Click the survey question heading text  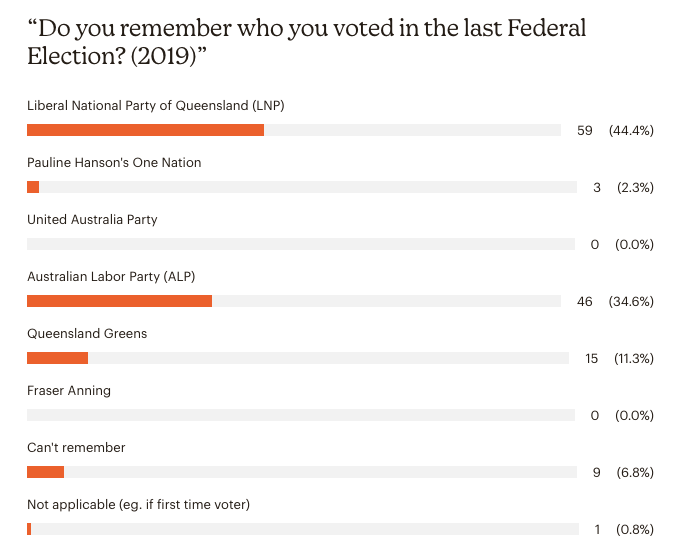point(307,42)
